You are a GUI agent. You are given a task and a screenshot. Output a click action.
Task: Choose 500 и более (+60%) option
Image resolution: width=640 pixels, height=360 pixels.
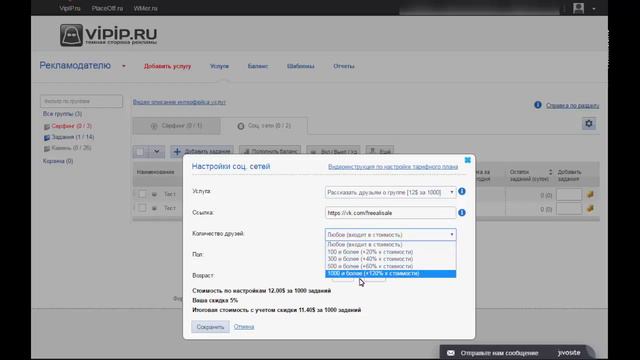tap(391, 266)
